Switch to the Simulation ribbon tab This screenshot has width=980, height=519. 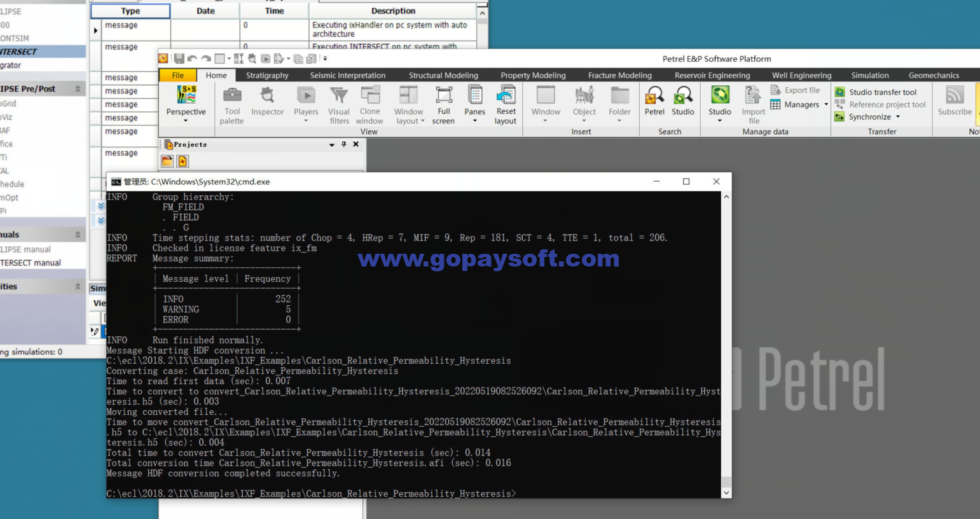(869, 75)
